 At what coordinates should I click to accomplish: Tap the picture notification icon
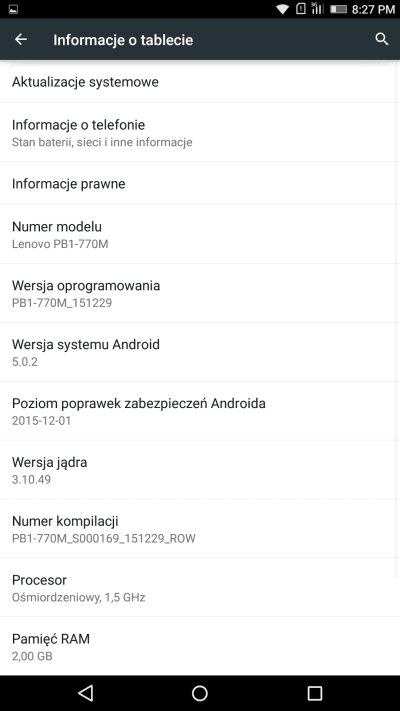[13, 9]
